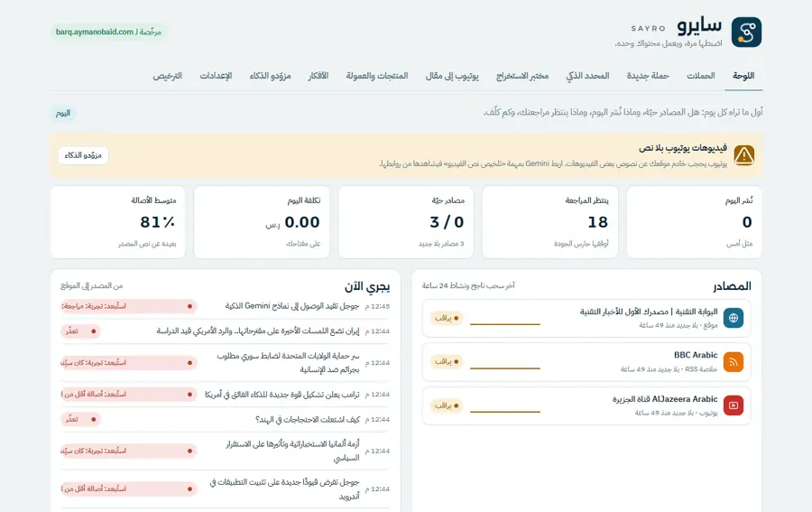Open يوتيوب إلى مقال tab
The height and width of the screenshot is (512, 812).
(452, 76)
